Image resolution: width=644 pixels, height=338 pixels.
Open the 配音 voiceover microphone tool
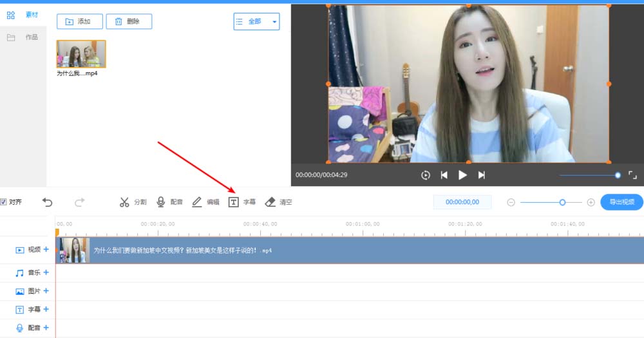(169, 202)
